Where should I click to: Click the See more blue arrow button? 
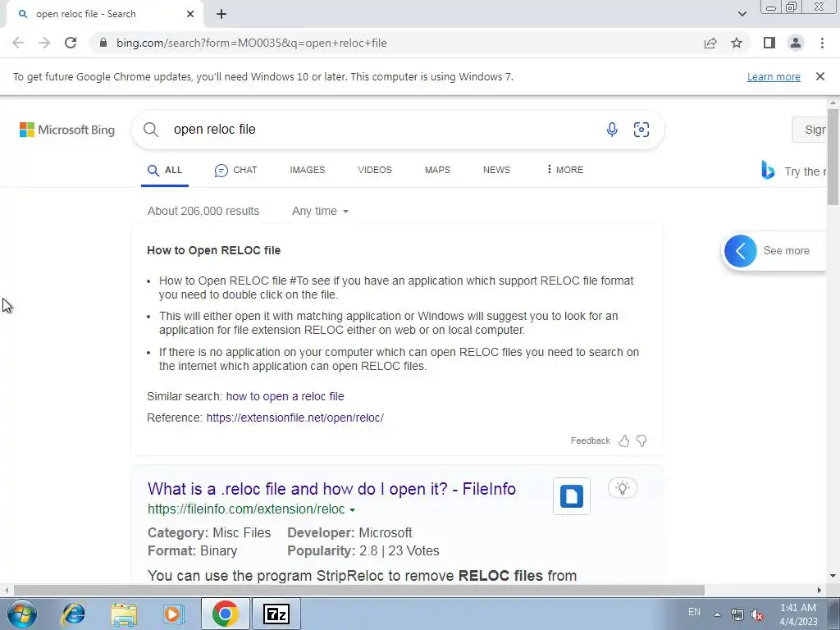[741, 251]
